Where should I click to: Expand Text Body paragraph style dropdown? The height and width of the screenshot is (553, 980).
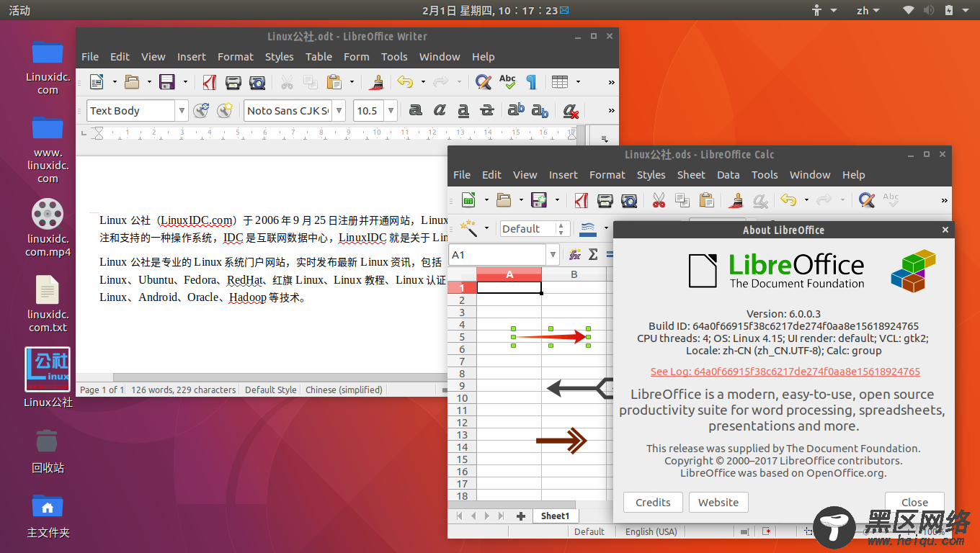(x=182, y=111)
